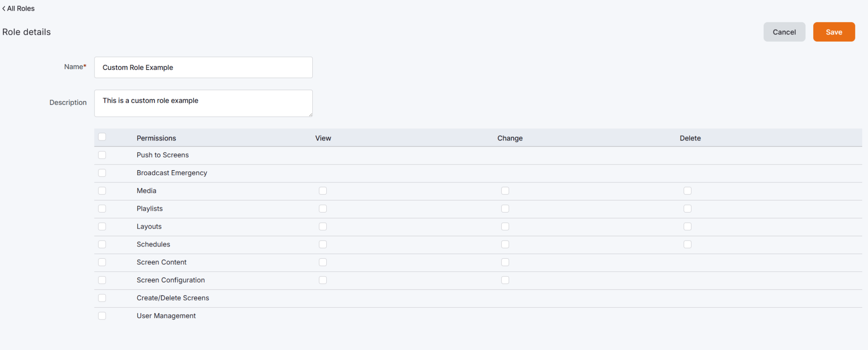Enable View permission for Schedules
The image size is (868, 350).
pyautogui.click(x=323, y=244)
